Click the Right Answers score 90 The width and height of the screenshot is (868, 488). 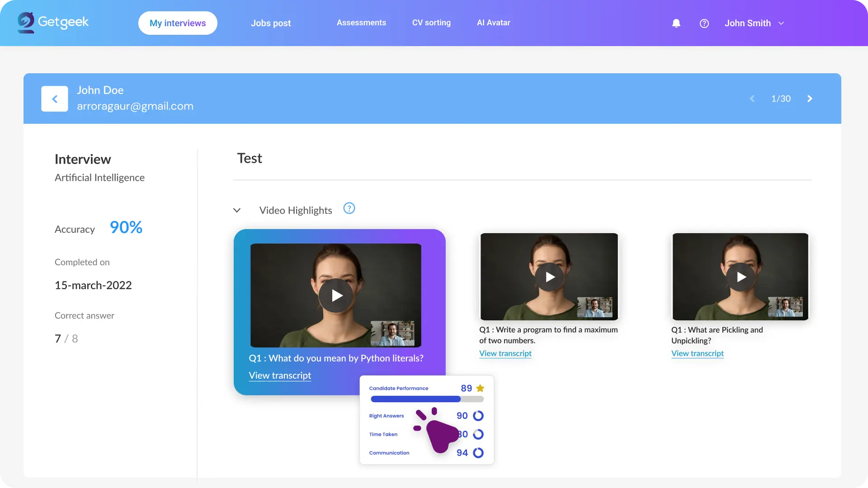(x=462, y=416)
